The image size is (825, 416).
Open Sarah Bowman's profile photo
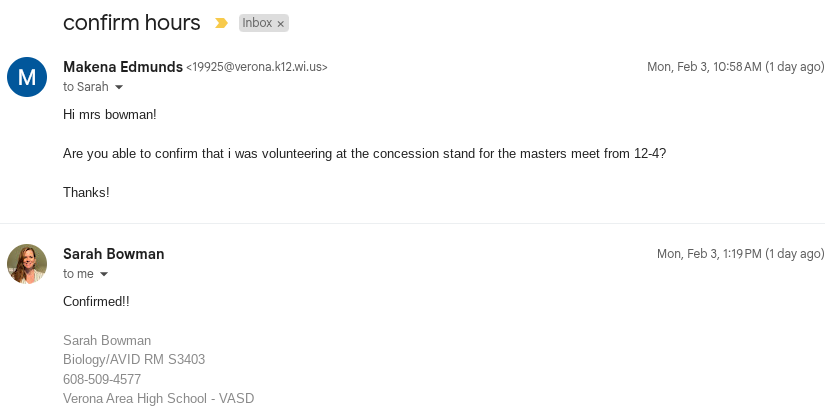(27, 264)
